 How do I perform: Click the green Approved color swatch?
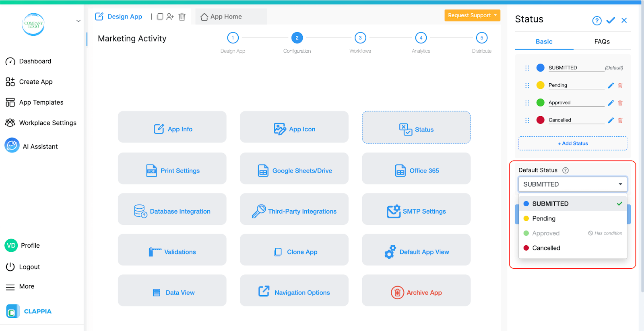[541, 103]
